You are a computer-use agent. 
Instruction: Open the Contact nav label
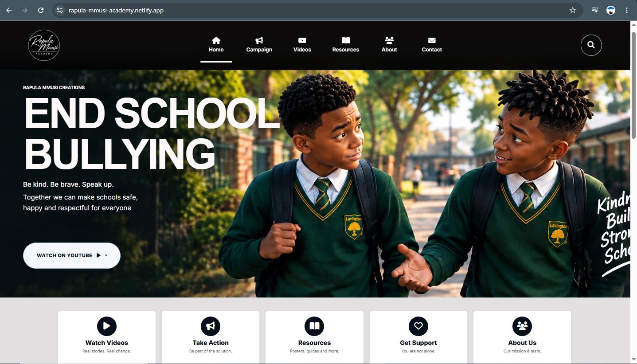[x=432, y=50]
